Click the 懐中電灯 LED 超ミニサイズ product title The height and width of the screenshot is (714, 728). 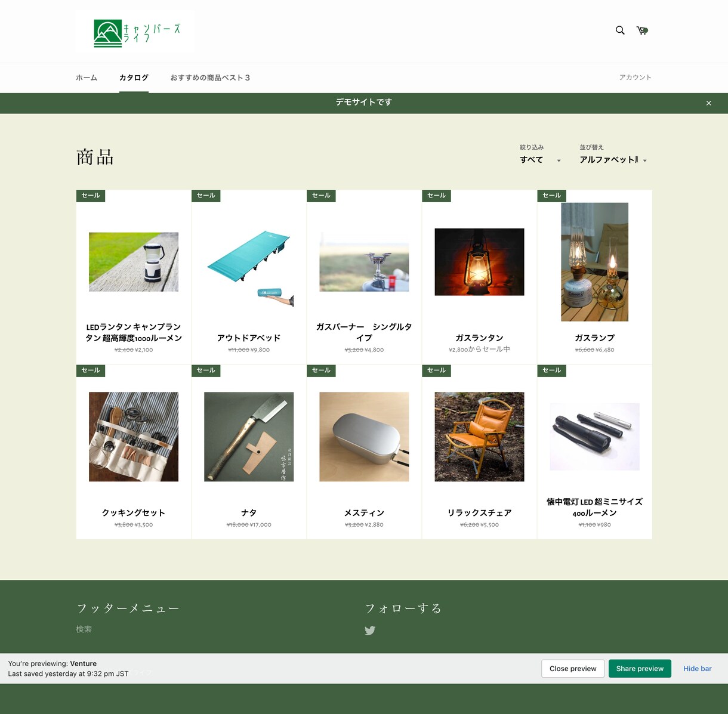click(x=594, y=507)
